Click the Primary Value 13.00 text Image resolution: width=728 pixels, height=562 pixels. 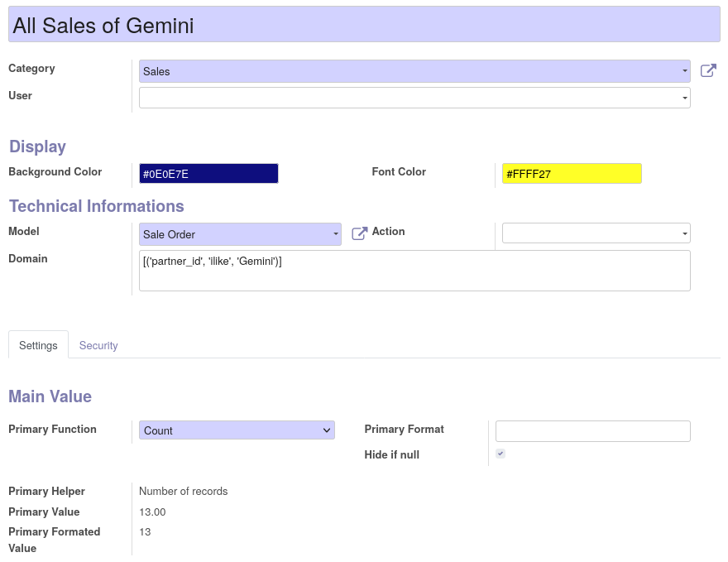[x=152, y=512]
